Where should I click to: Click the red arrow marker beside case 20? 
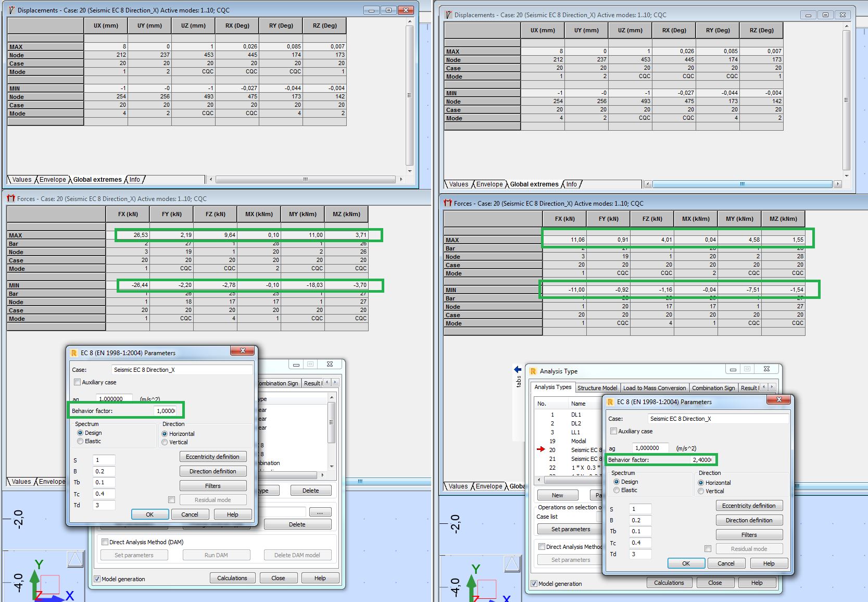541,449
